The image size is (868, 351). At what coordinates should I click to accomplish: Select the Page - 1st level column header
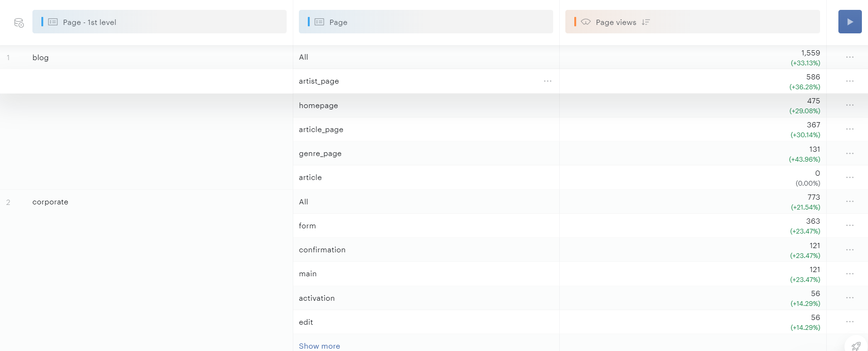[159, 22]
